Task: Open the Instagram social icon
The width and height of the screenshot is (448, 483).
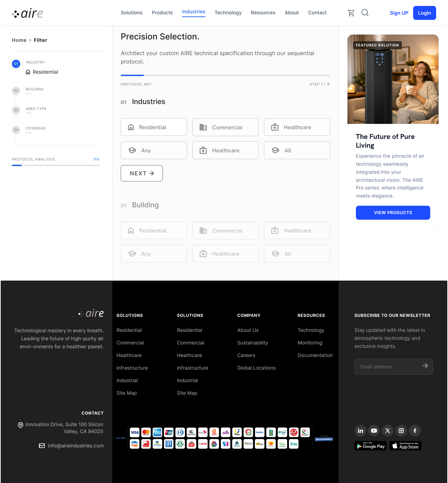Action: [401, 431]
